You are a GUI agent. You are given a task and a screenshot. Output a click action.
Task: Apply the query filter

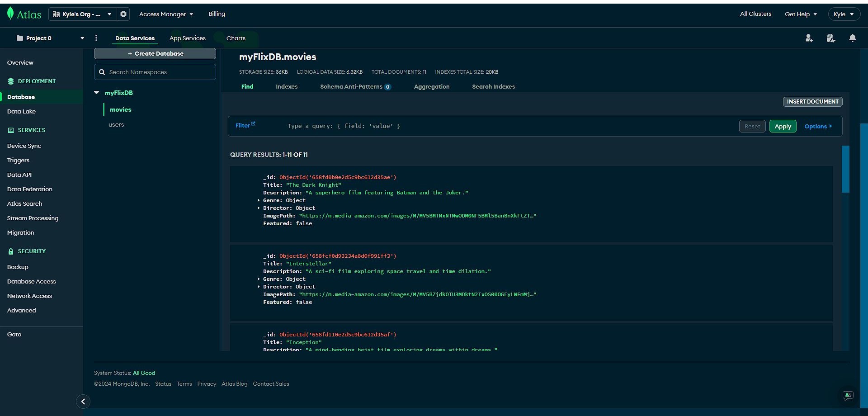783,126
